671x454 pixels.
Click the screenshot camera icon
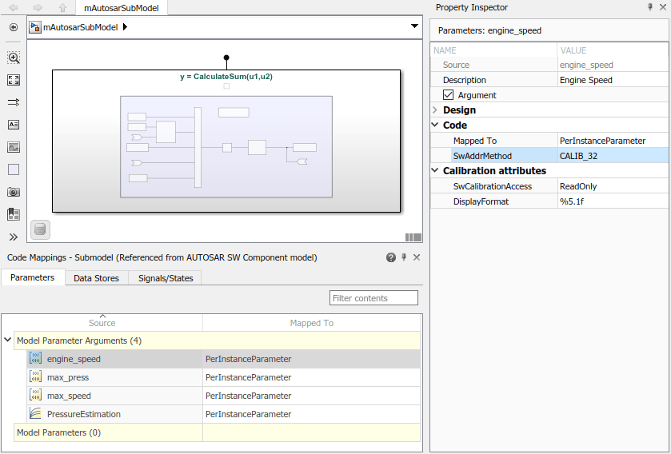[x=13, y=192]
